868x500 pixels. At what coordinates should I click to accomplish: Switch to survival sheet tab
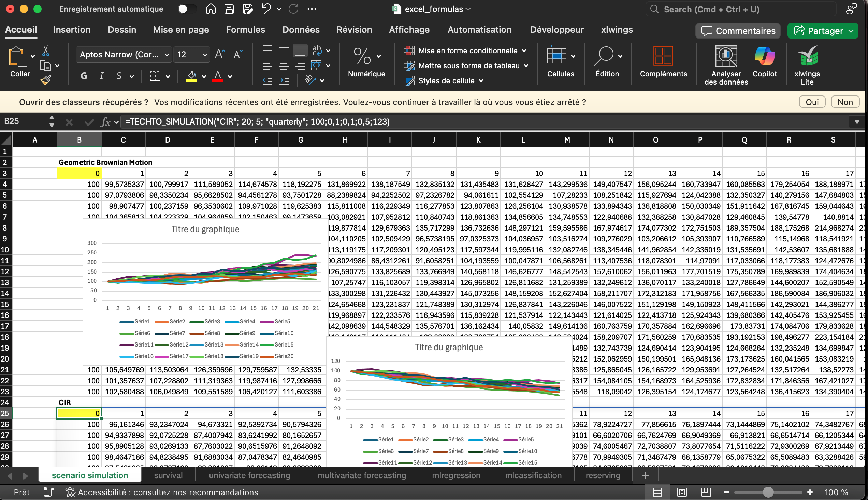click(168, 475)
